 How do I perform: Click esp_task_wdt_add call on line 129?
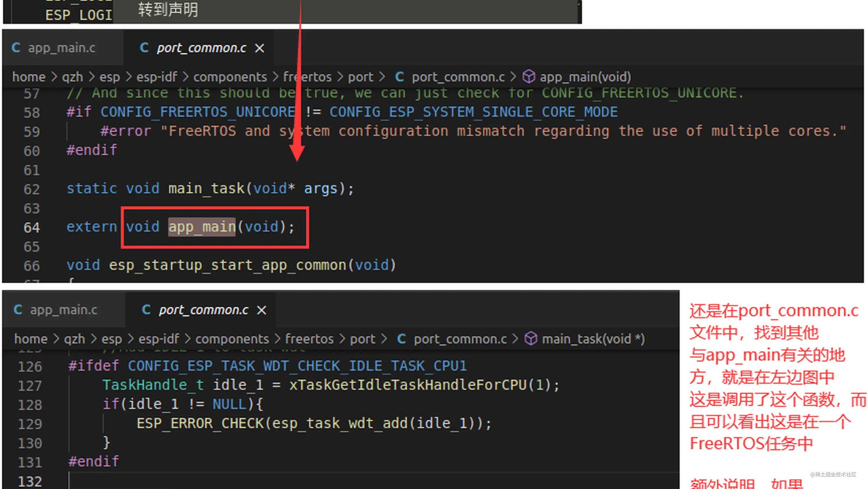(x=340, y=423)
